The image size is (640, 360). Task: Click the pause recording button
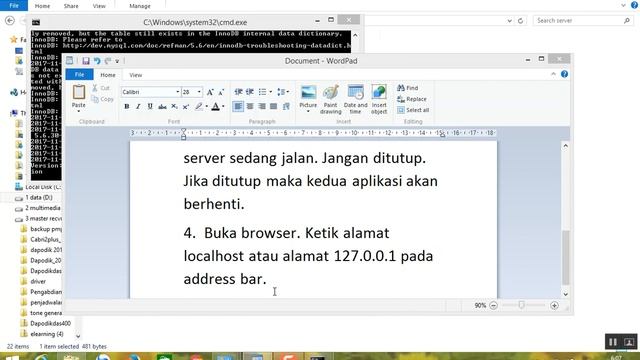pos(613,342)
